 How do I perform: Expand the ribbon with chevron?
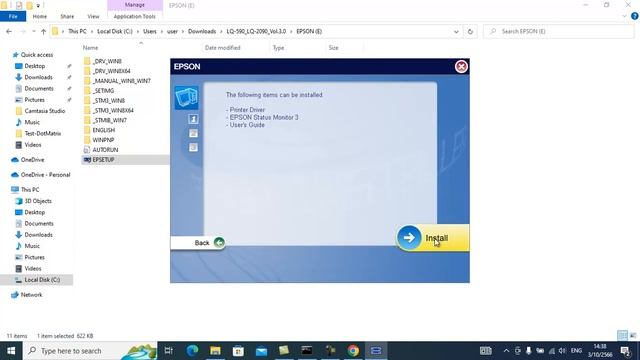624,16
